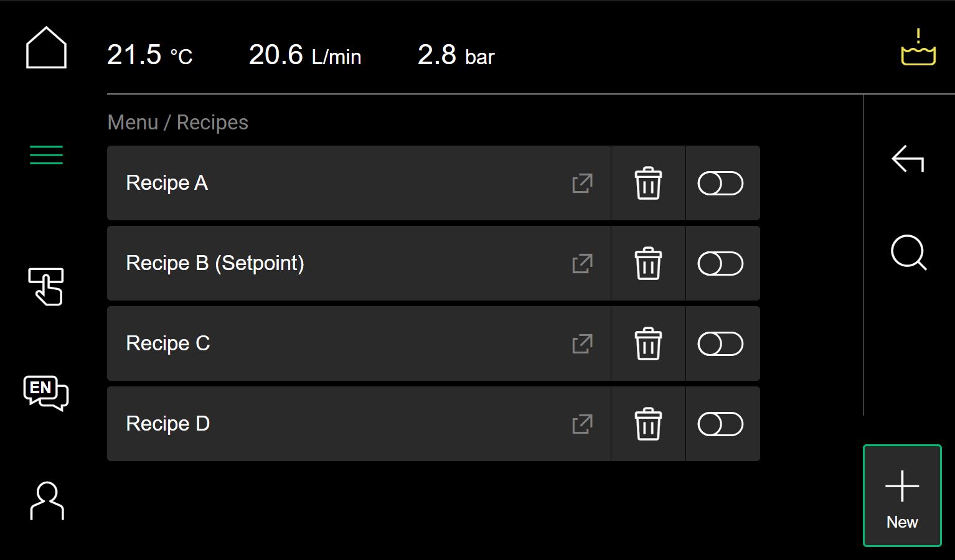Open the search magnifier icon

click(x=909, y=253)
